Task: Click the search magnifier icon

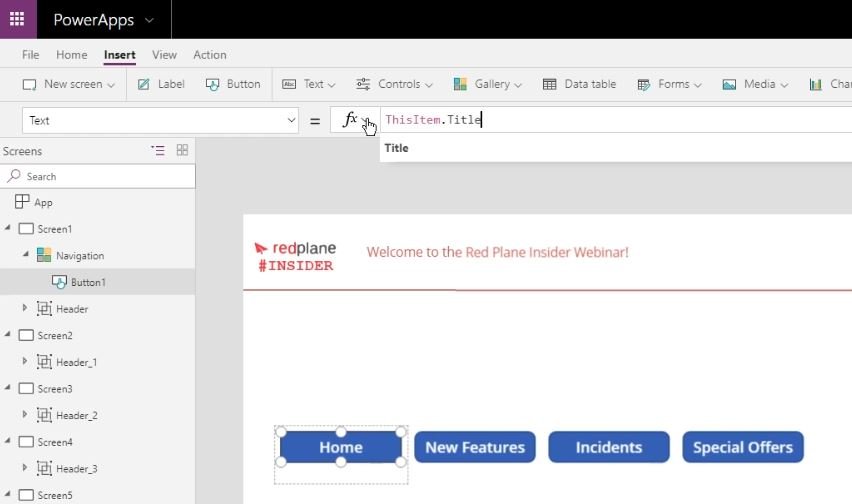Action: point(14,175)
